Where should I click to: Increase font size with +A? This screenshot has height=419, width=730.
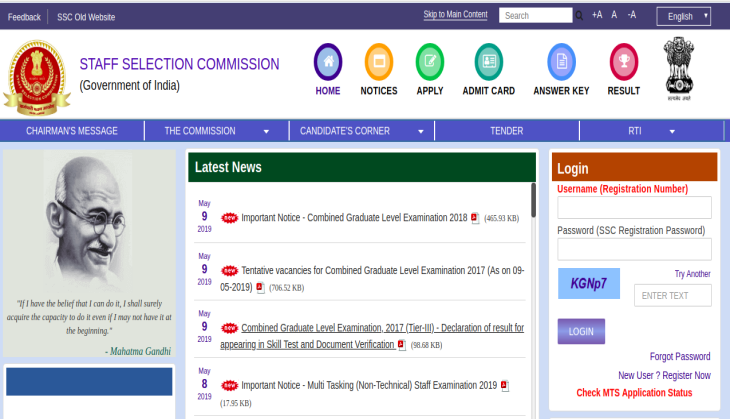597,15
